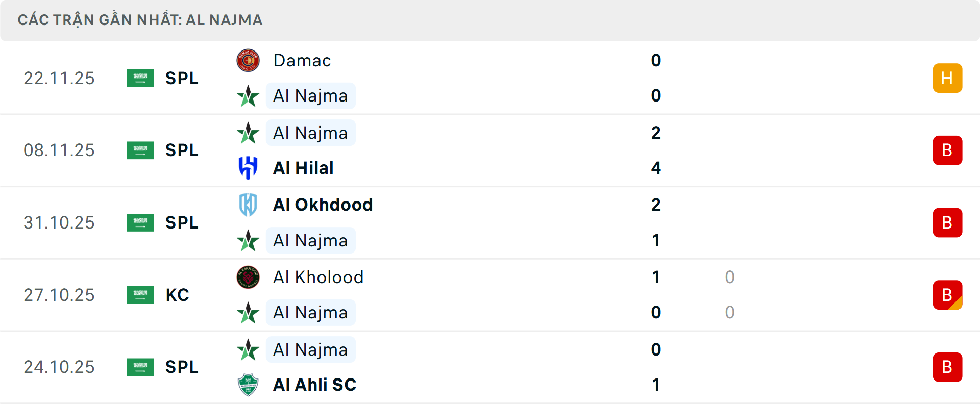Screen dimensions: 980x404
Task: Toggle the B badge on the Al Ahli SC match
Action: (x=947, y=367)
